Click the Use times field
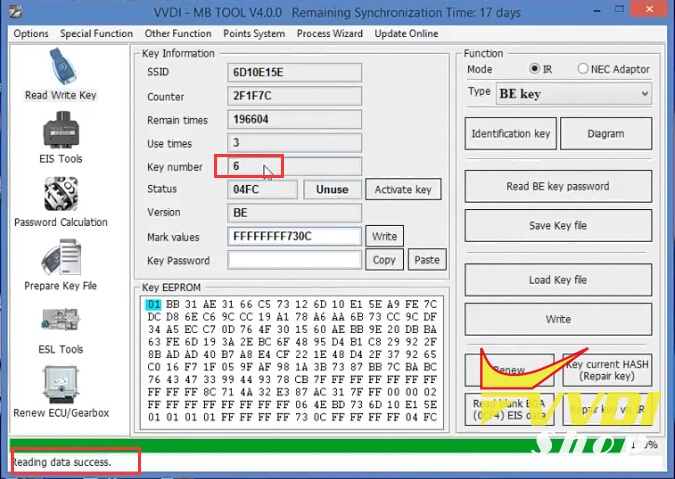 (294, 143)
